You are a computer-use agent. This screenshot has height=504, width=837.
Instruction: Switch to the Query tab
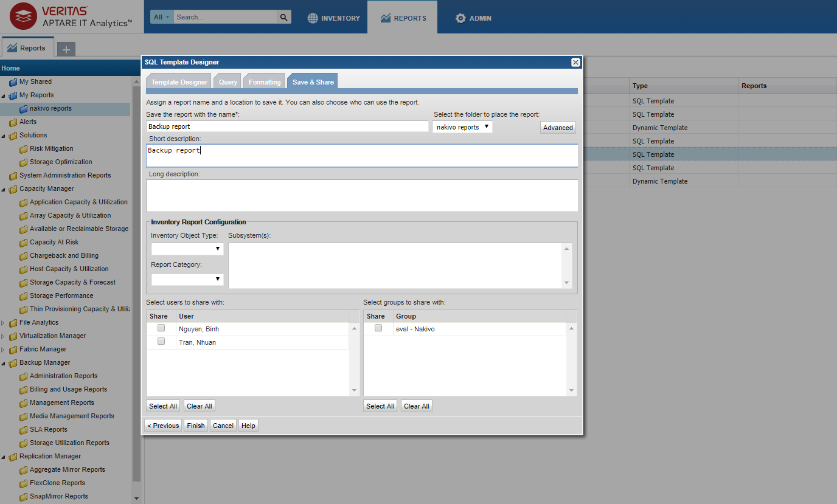228,82
